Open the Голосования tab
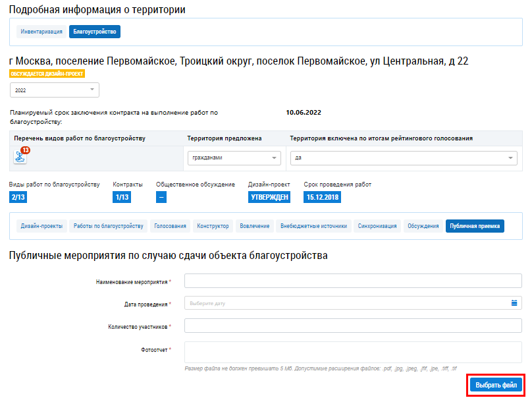 [x=171, y=226]
